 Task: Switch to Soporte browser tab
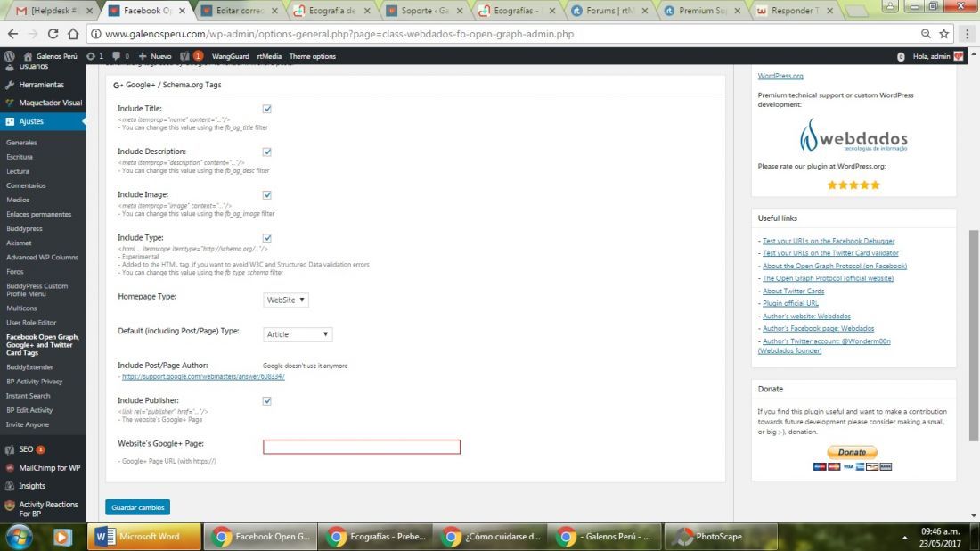click(425, 11)
